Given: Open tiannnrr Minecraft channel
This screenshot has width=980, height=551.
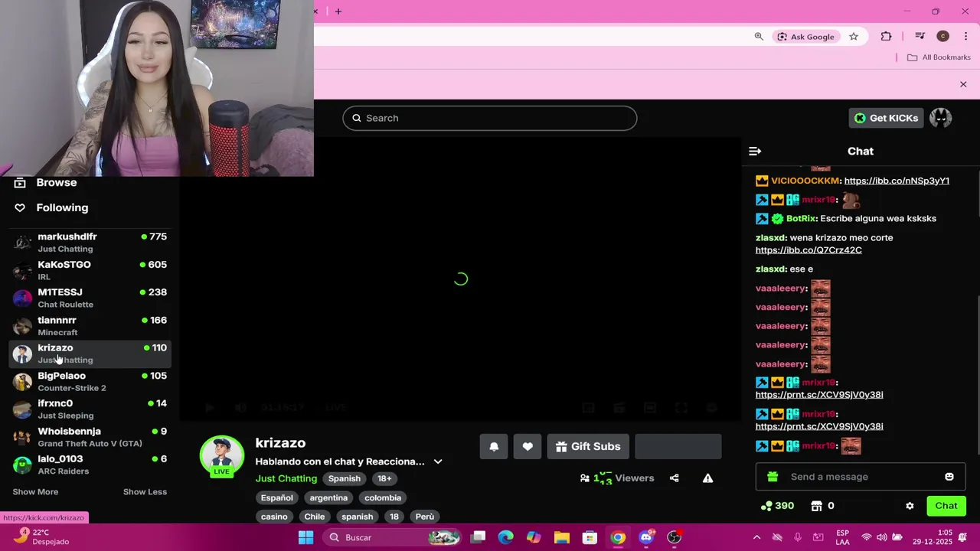Looking at the screenshot, I should coord(90,326).
